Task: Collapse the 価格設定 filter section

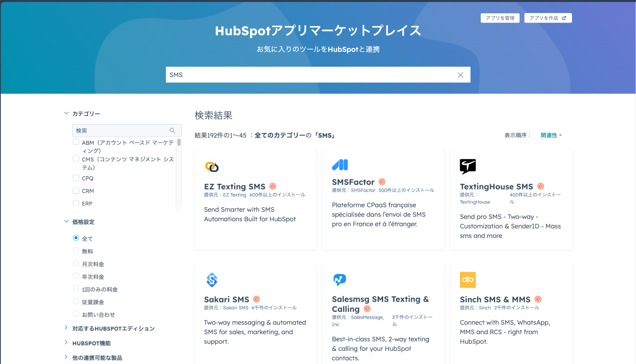Action: [x=66, y=221]
